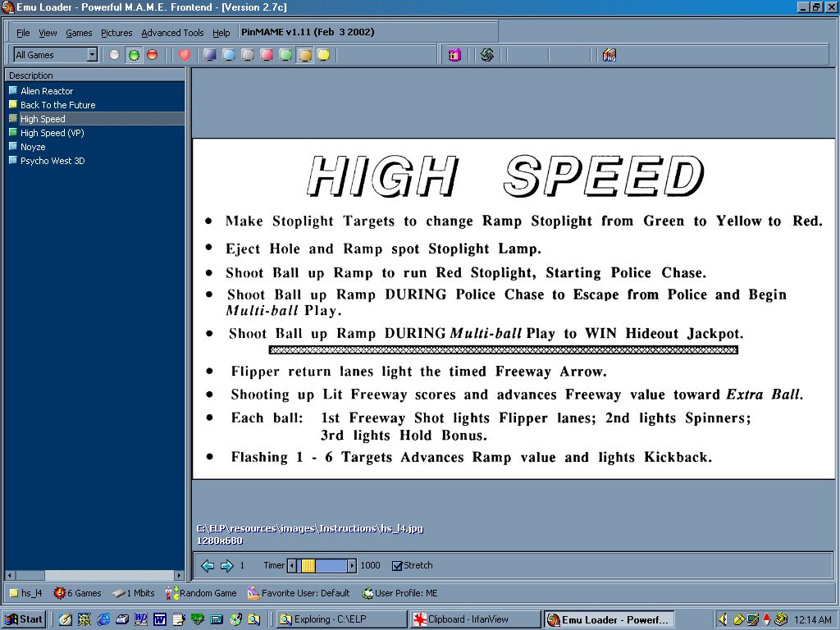
Task: Select Alien Reactor in the game list
Action: click(x=47, y=91)
